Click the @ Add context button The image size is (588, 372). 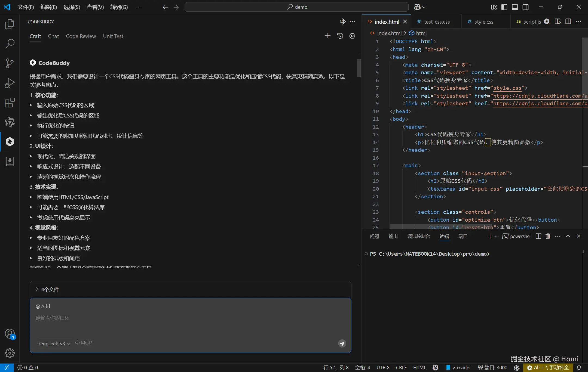[x=43, y=306]
